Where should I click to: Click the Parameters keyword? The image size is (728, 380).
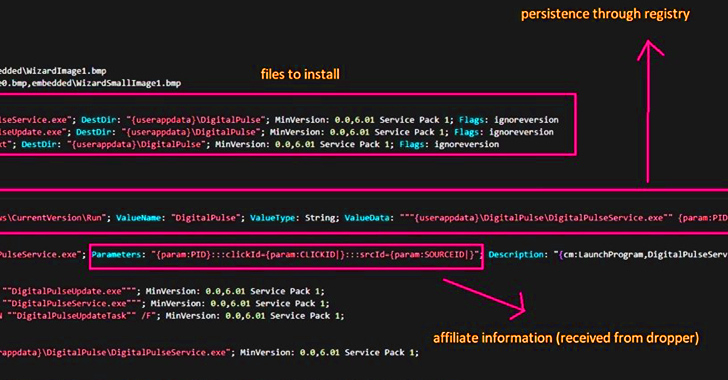tap(116, 255)
